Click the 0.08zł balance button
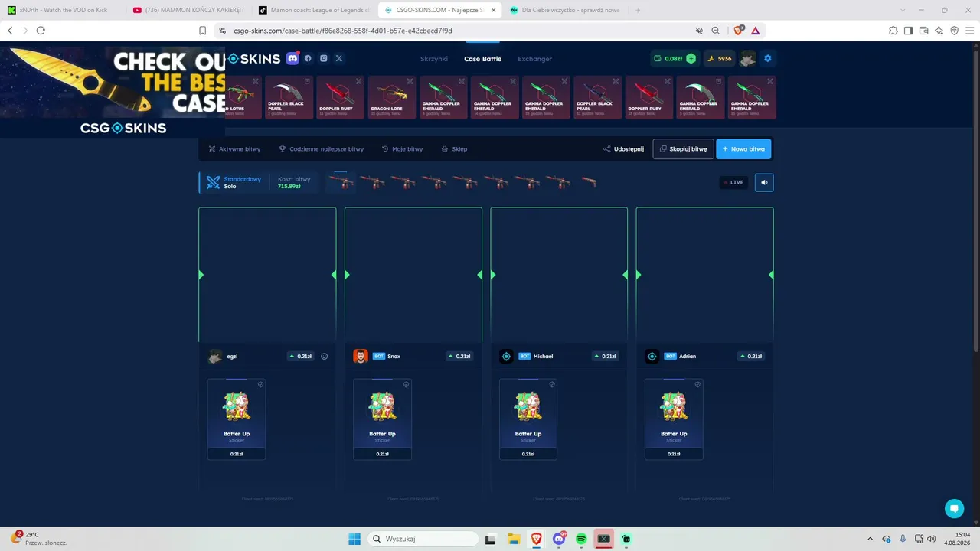980x551 pixels. 675,58
